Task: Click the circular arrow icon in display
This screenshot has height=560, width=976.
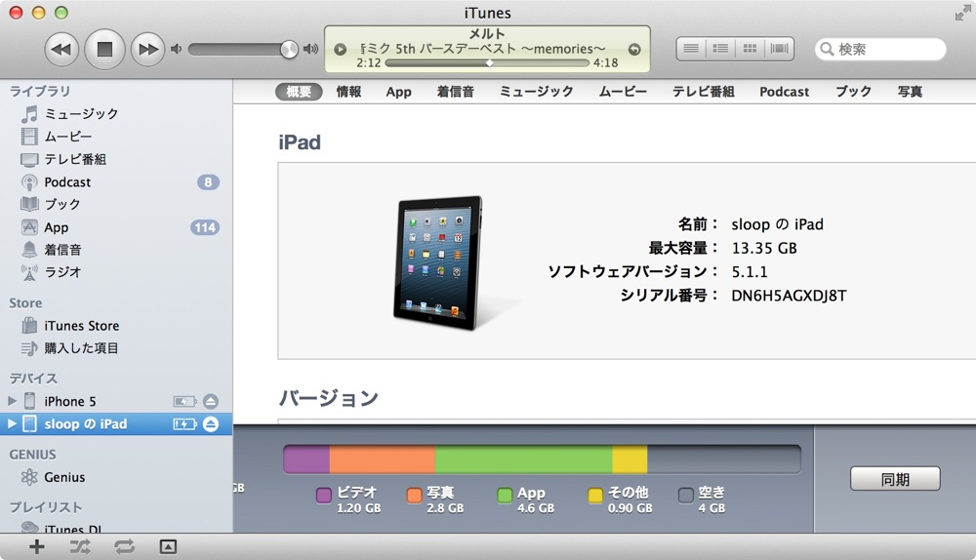Action: (x=634, y=49)
